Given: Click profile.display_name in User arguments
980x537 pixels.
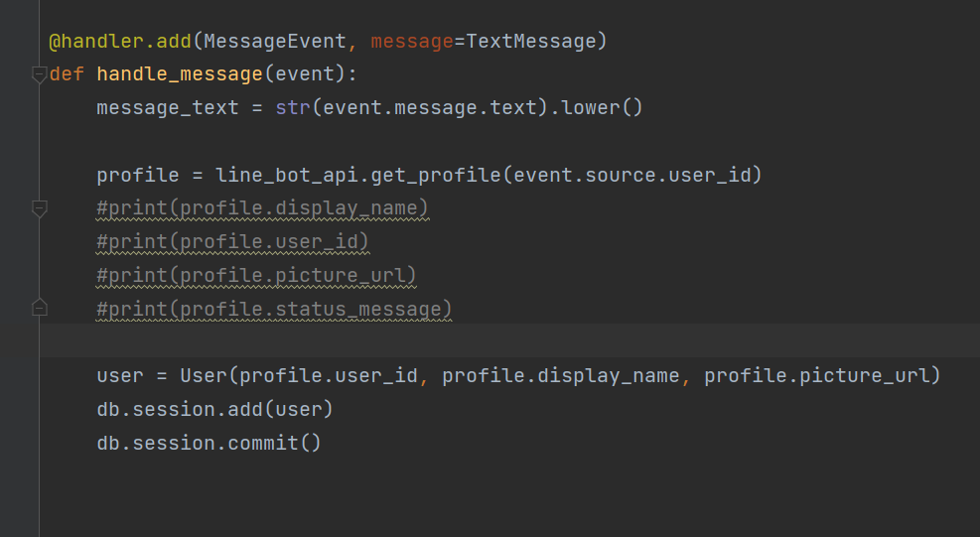Looking at the screenshot, I should [561, 376].
